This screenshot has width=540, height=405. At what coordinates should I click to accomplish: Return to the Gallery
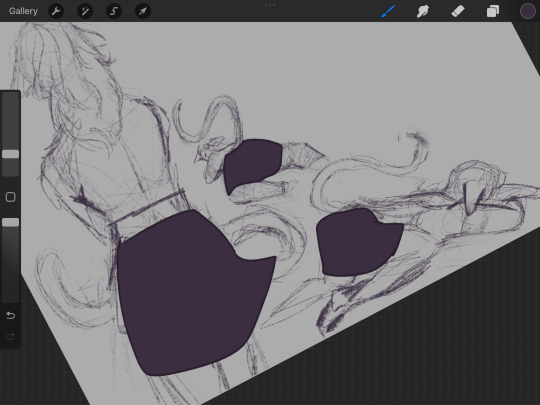coord(23,11)
